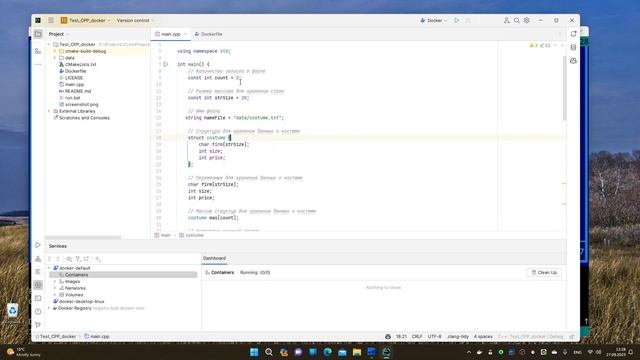Click the 4 spaces indent status
Viewport: 640px width, 360px height.
pyautogui.click(x=483, y=336)
